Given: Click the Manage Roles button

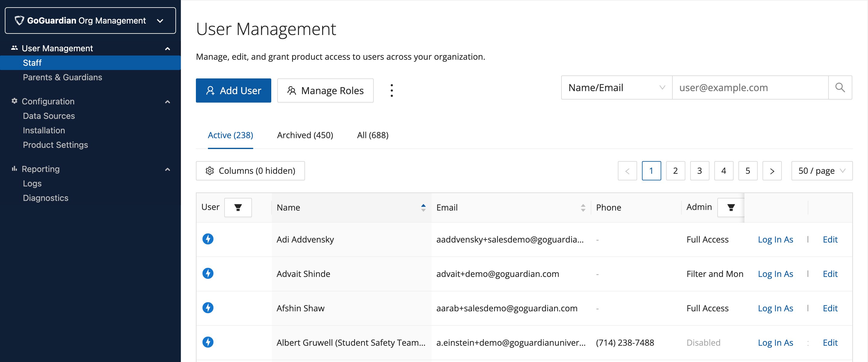Looking at the screenshot, I should tap(325, 91).
